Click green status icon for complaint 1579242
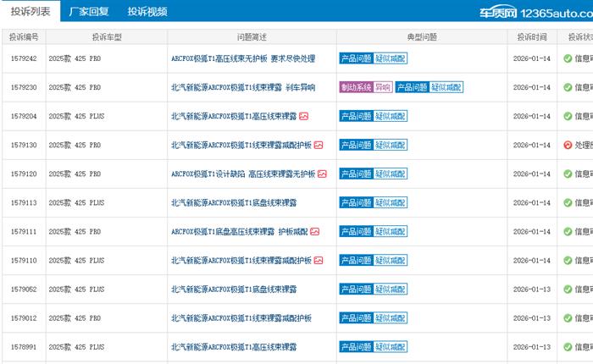 [568, 58]
